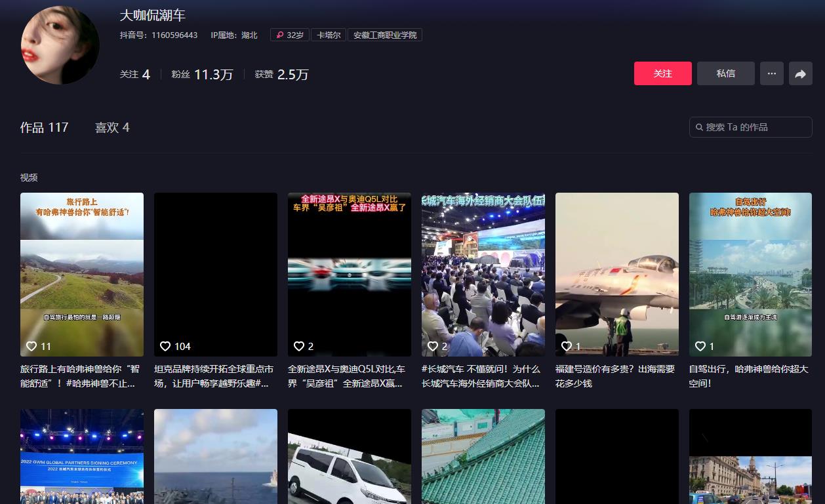Viewport: 825px width, 504px height.
Task: Click heart icon on 福建号 jet video
Action: [x=567, y=346]
